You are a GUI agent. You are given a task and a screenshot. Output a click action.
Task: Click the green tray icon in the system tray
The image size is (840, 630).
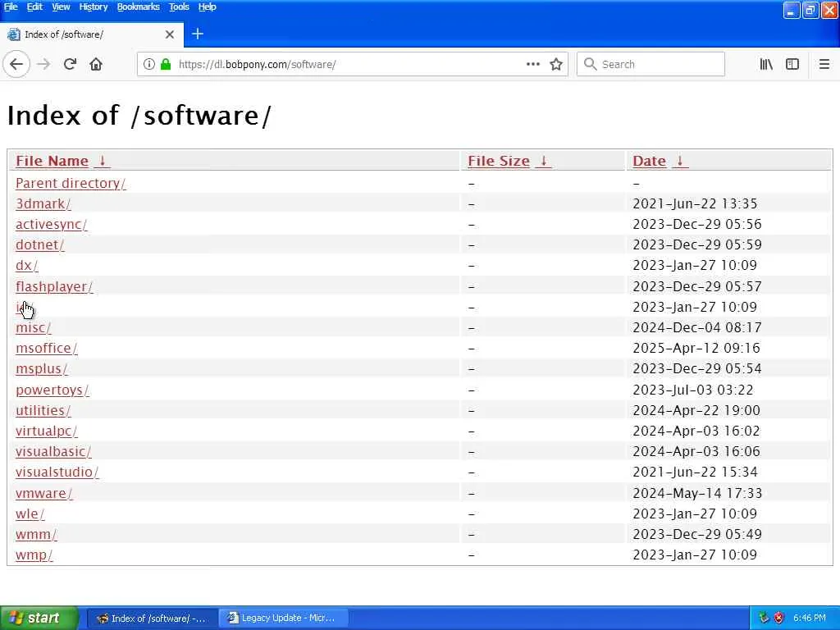tap(764, 618)
